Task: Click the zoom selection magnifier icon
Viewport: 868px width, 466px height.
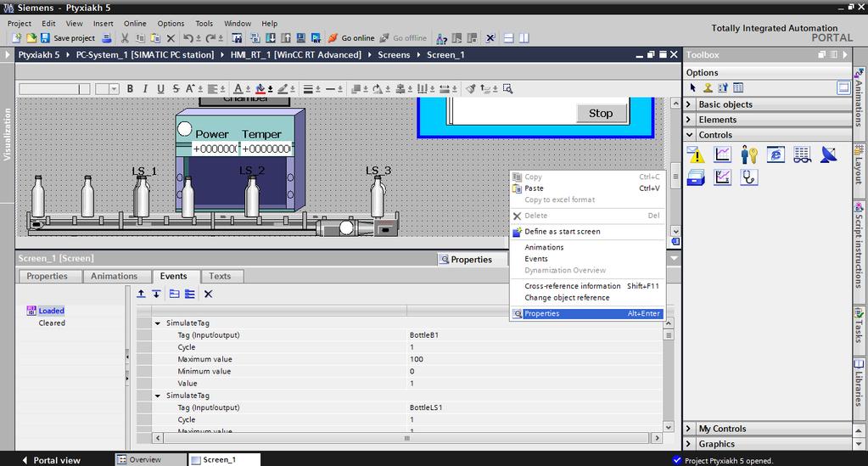Action: [x=507, y=88]
